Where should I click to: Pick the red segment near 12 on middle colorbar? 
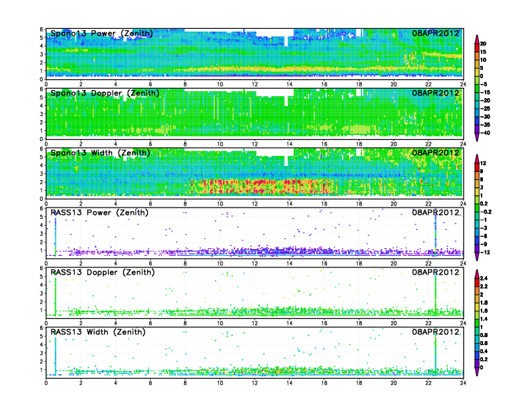click(x=477, y=167)
